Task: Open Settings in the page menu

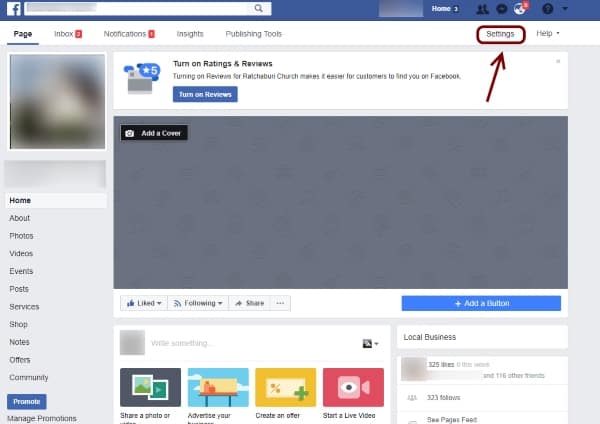Action: click(500, 34)
